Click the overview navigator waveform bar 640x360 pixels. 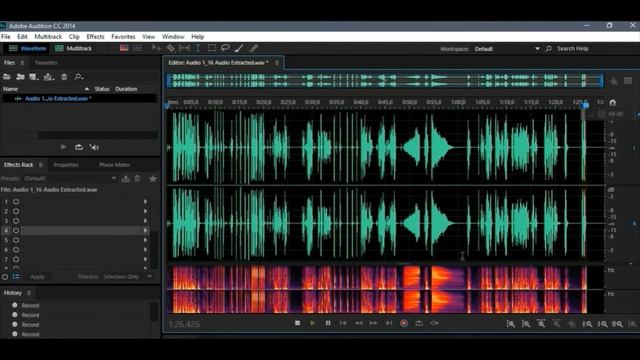click(x=384, y=80)
